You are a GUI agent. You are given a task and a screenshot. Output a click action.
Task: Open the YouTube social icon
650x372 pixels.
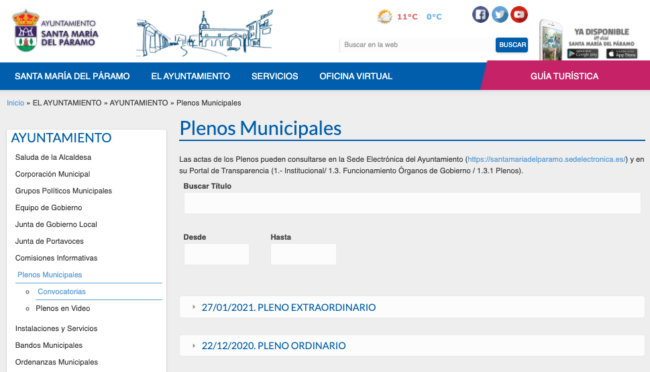519,15
